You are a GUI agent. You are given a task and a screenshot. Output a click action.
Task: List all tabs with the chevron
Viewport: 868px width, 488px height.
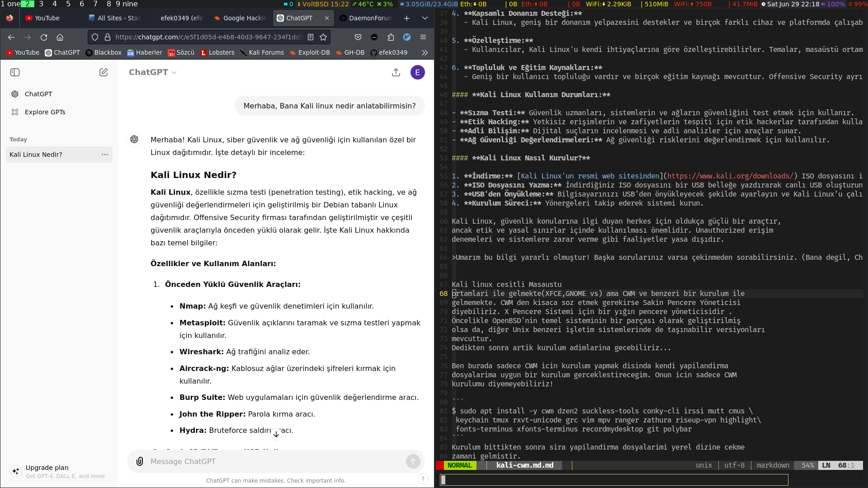425,18
